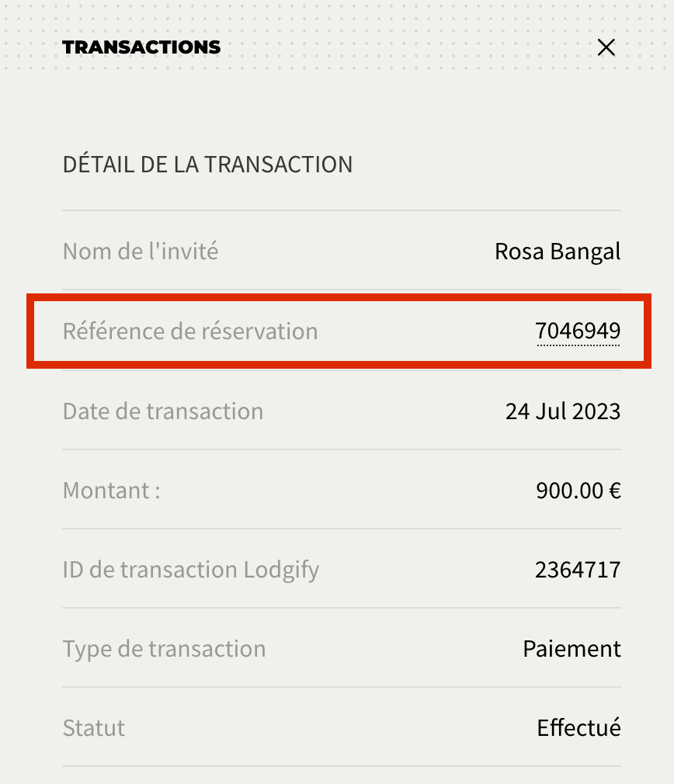Viewport: 674px width, 784px height.
Task: Select the guest name Rosa Bangal
Action: pyautogui.click(x=558, y=252)
